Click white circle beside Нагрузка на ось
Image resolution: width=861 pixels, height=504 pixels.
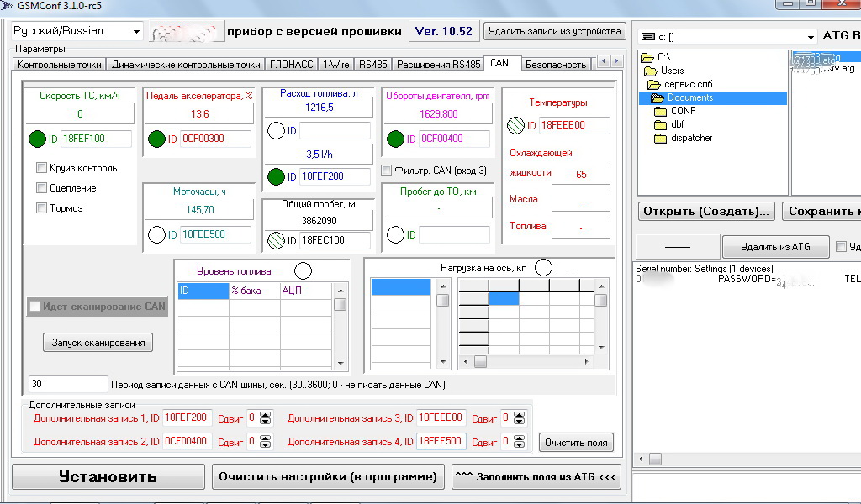pyautogui.click(x=544, y=268)
